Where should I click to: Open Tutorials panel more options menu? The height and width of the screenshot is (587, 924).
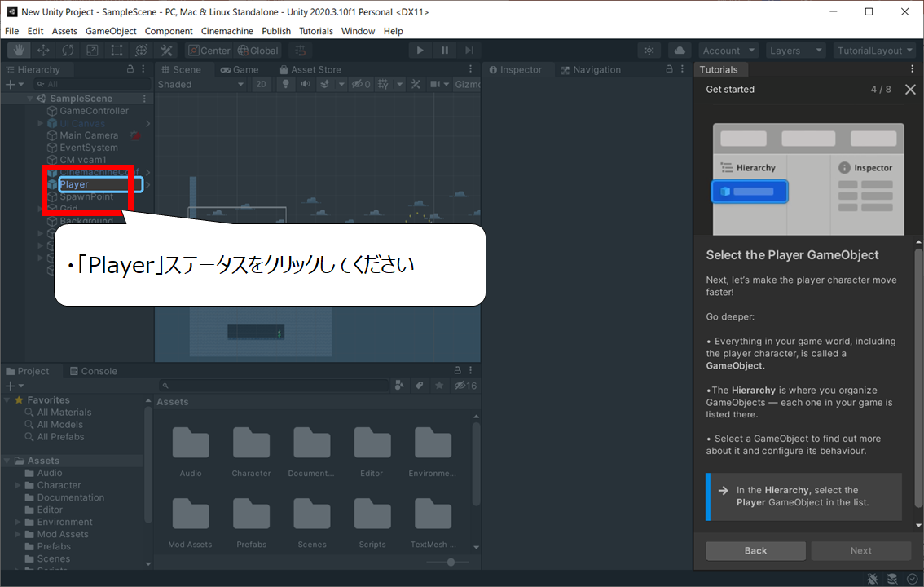point(913,69)
